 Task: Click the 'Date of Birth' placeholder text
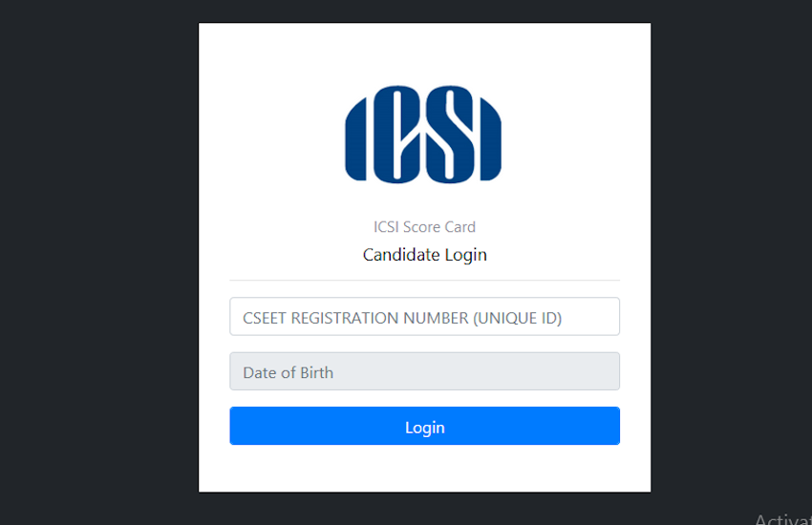(x=288, y=372)
